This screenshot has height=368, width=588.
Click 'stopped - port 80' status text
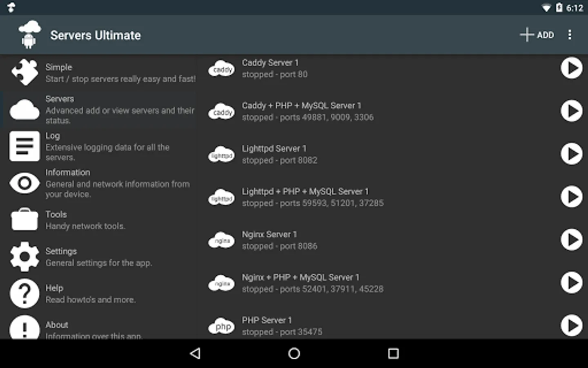[x=274, y=74]
